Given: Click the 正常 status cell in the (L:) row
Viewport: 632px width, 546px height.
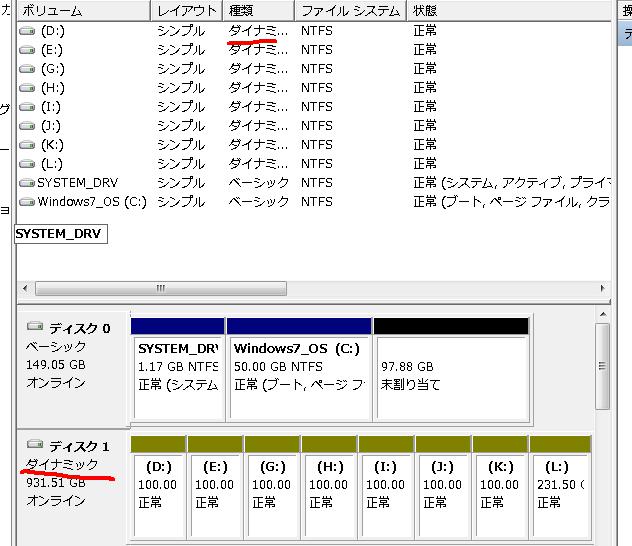Looking at the screenshot, I should coord(425,164).
